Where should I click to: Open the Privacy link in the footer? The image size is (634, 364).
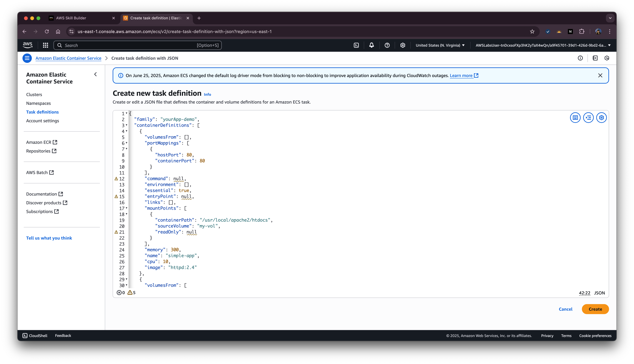click(x=547, y=335)
